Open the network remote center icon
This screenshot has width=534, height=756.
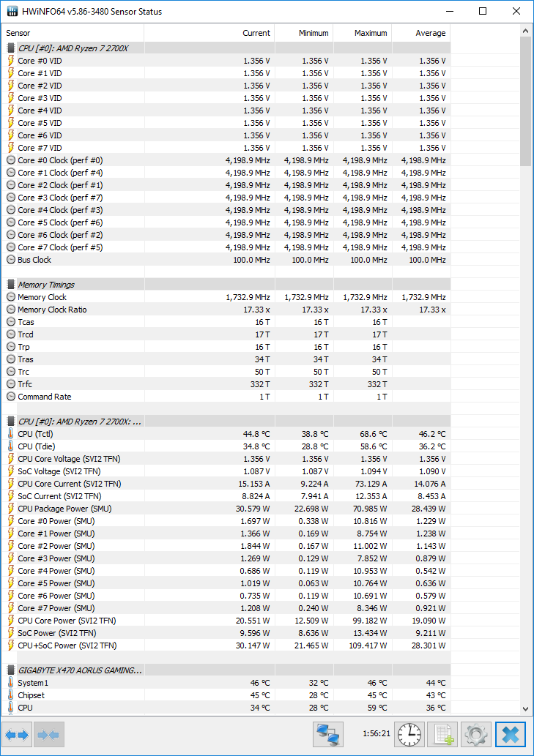(x=328, y=735)
